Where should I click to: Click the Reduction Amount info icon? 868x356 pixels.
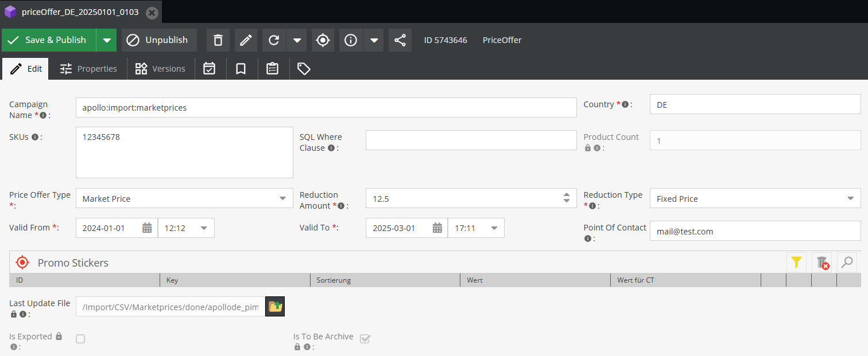[341, 206]
